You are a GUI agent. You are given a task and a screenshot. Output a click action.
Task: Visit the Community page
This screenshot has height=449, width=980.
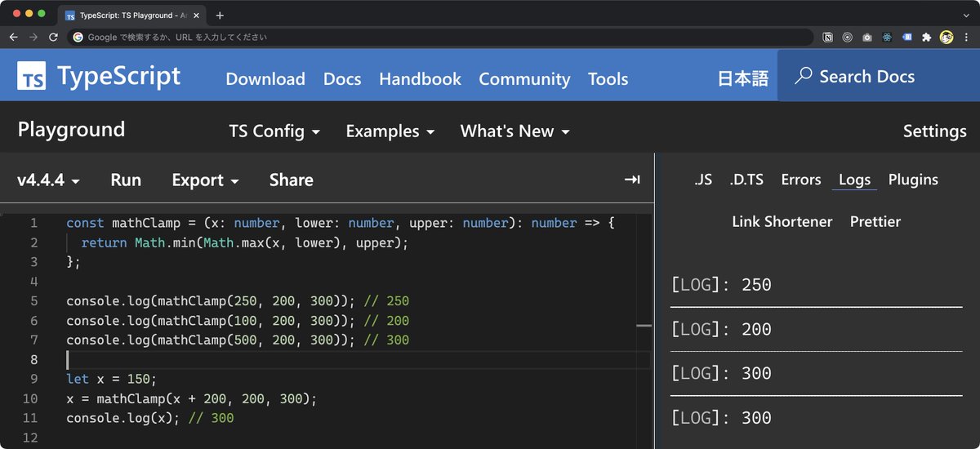coord(524,78)
